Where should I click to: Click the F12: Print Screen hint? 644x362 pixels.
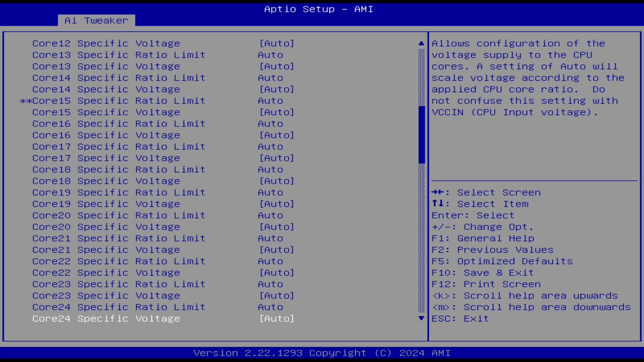click(x=486, y=285)
